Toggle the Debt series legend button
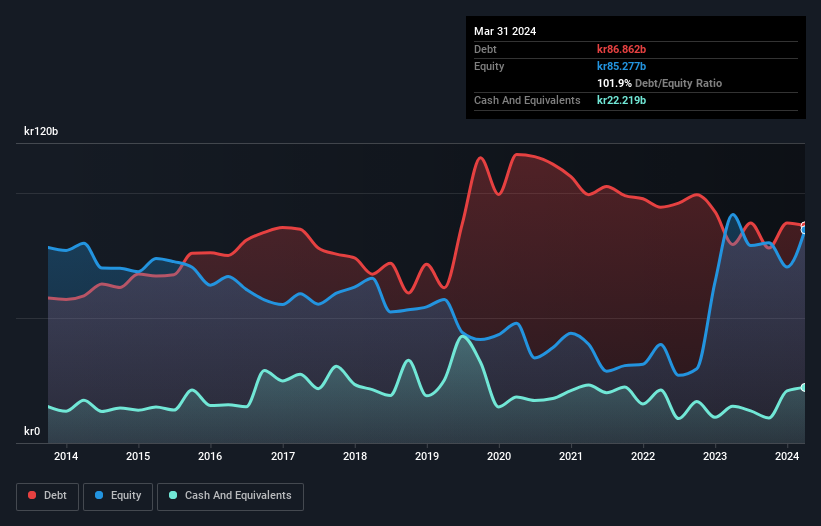Viewport: 821px width, 526px height. pyautogui.click(x=48, y=496)
